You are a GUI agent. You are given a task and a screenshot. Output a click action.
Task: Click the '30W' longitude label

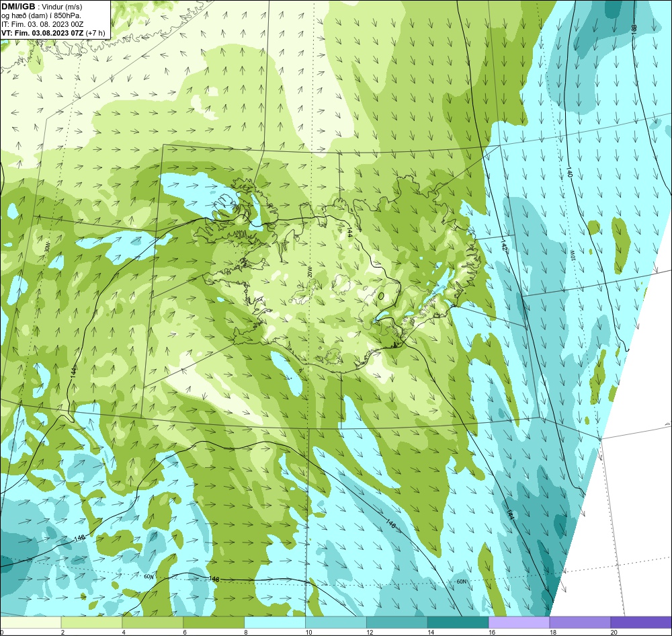point(47,248)
